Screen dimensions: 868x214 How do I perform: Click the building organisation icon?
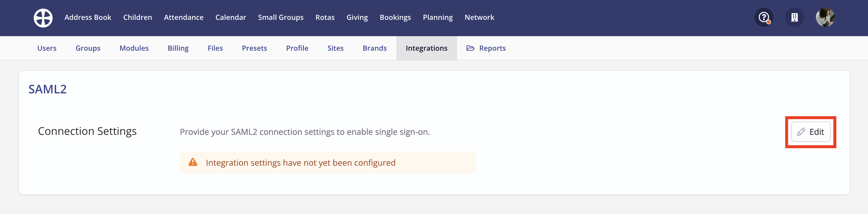(795, 17)
